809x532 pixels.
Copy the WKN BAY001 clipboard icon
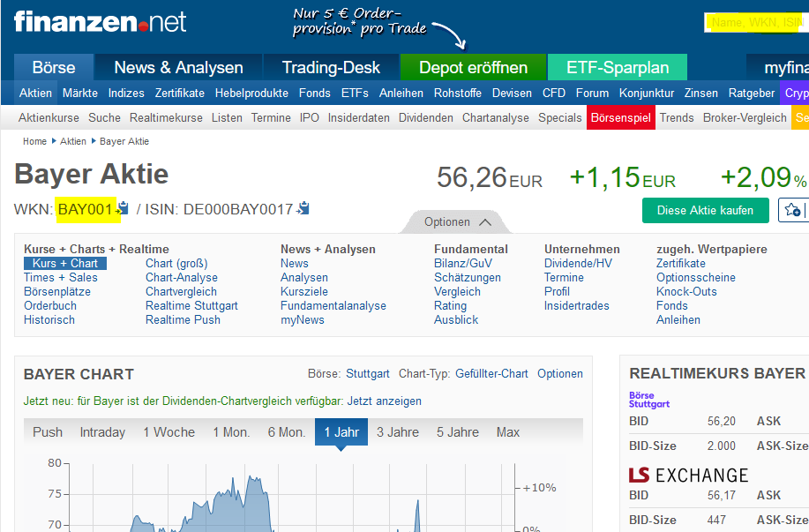[x=123, y=208]
